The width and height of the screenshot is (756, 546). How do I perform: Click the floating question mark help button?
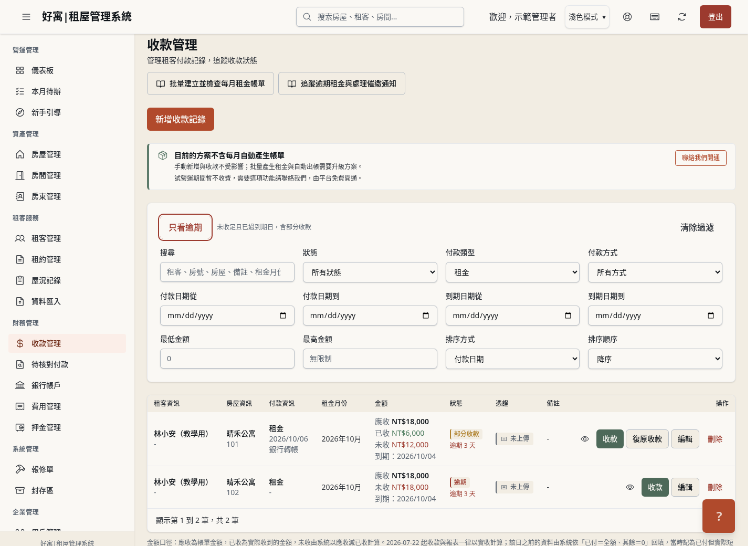[719, 516]
